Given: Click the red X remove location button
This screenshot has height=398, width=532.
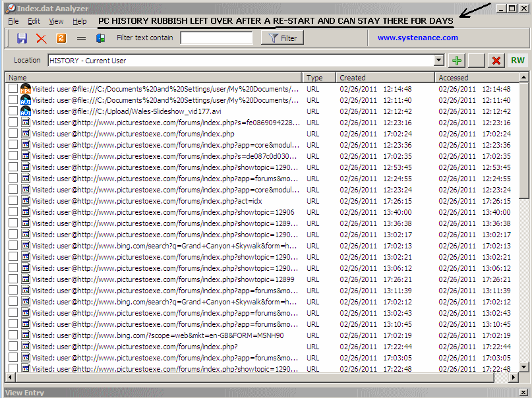Looking at the screenshot, I should pos(496,61).
